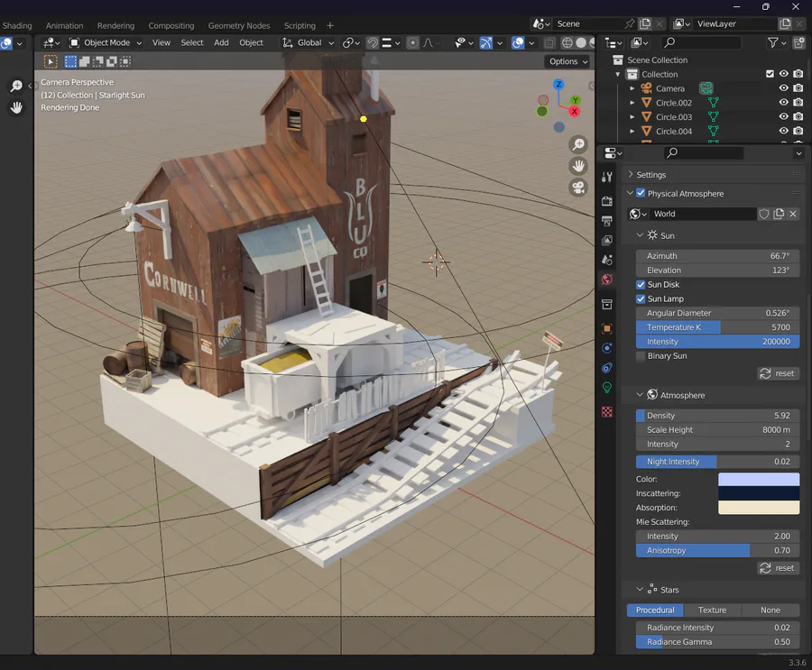The image size is (812, 670).
Task: Open the Tool properties tab (wrench icon)
Action: (x=607, y=177)
